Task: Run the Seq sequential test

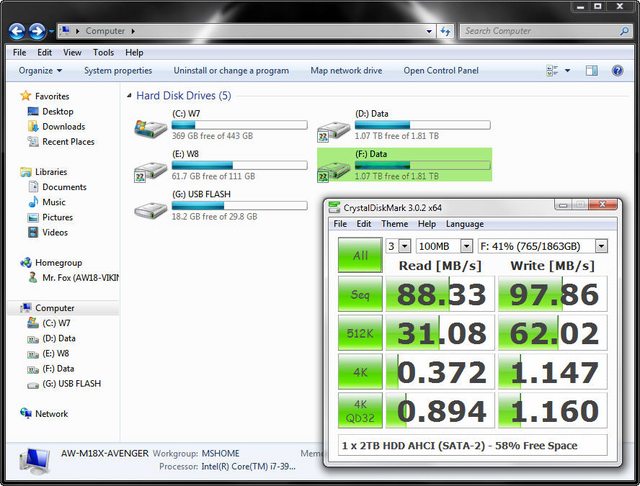Action: [x=357, y=295]
